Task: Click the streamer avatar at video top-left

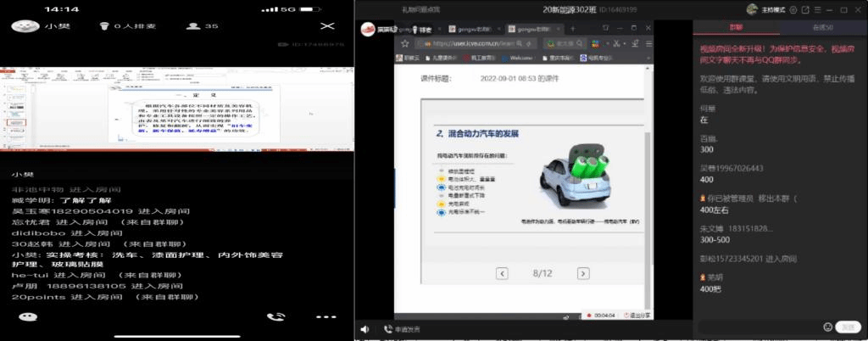Action: tap(368, 29)
